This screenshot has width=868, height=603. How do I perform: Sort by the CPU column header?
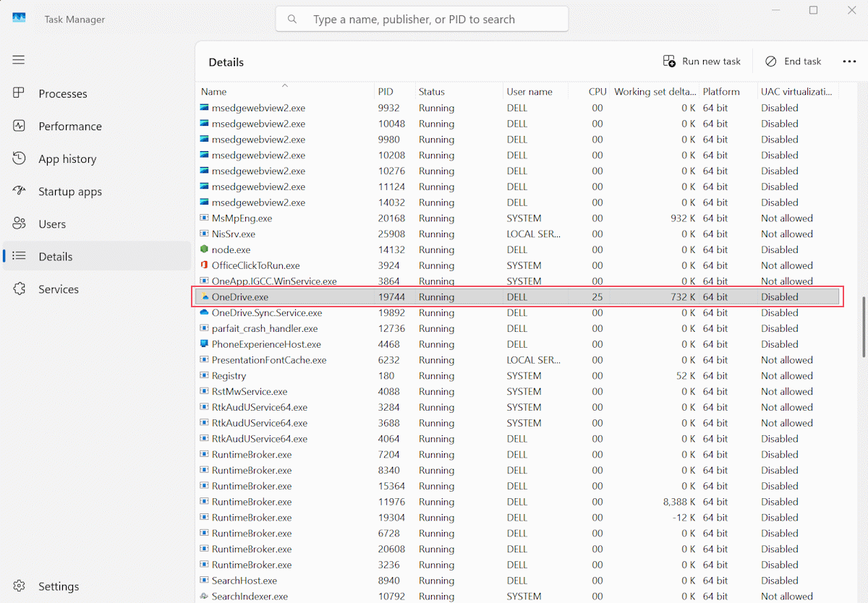597,92
